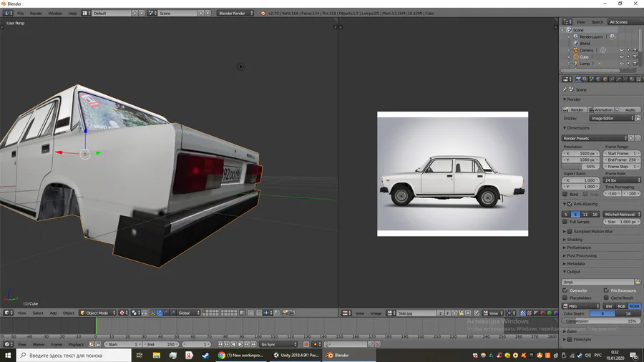Toggle the Anti-Aliasing checkbox
This screenshot has width=644, height=362.
point(570,204)
